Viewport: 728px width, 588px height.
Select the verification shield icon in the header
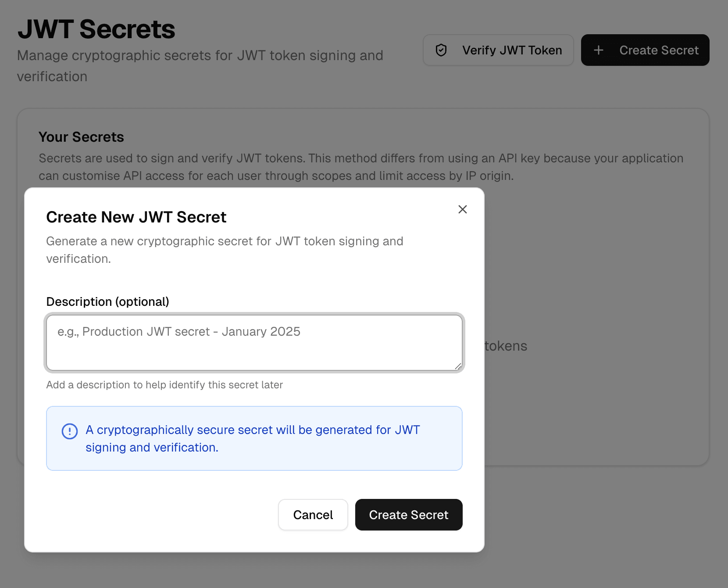(441, 50)
